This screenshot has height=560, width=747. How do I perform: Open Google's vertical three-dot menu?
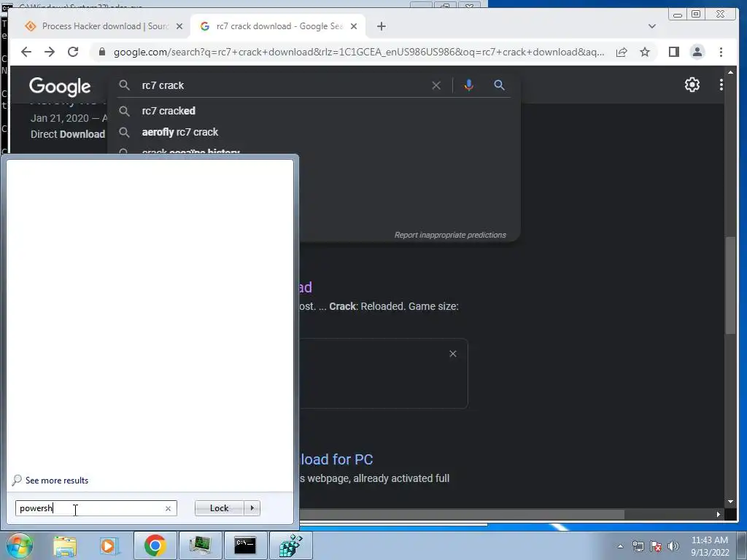point(721,85)
